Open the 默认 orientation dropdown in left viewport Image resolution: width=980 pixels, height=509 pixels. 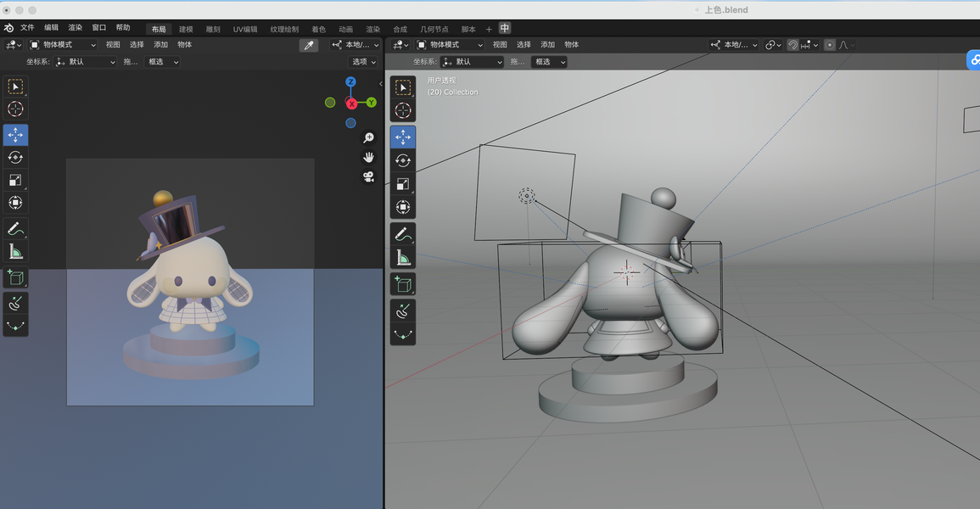tap(85, 62)
